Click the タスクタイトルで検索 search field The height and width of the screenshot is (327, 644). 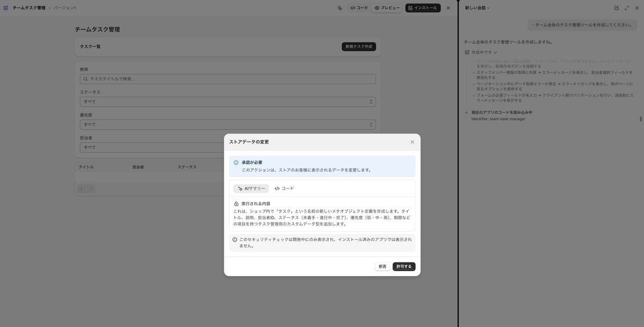click(x=228, y=79)
